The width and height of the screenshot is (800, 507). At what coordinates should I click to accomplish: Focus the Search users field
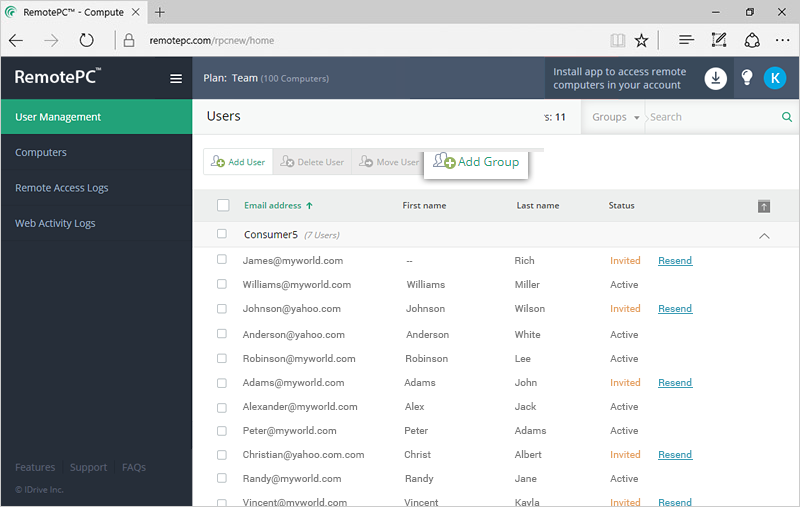click(713, 117)
